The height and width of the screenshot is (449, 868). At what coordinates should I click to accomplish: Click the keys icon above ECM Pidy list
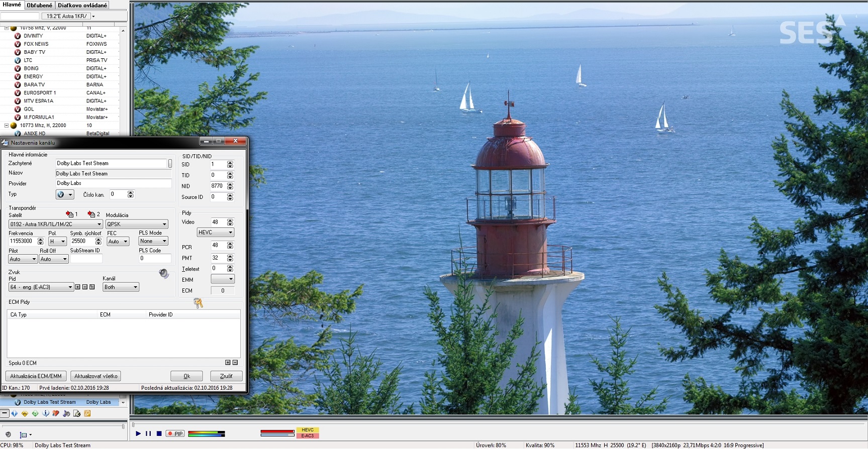[198, 303]
